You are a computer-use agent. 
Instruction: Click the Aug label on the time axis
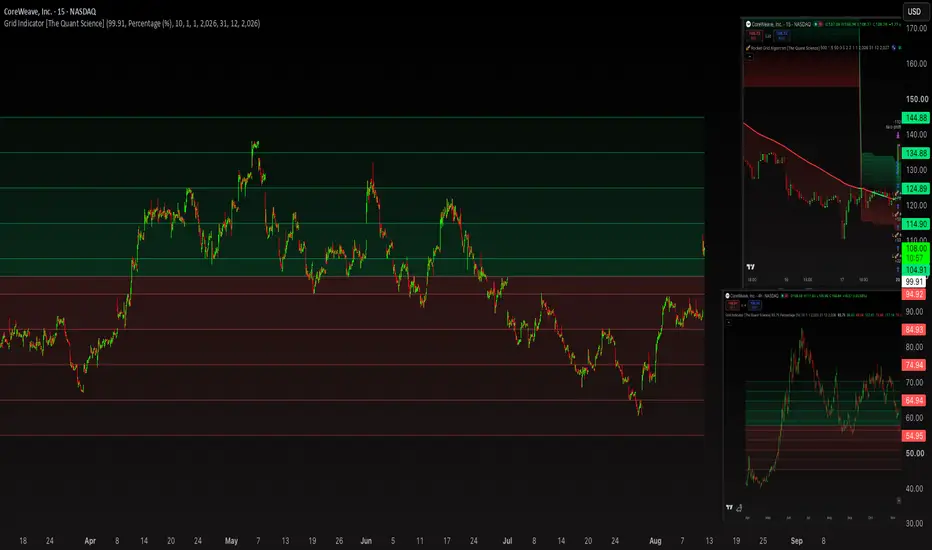point(655,540)
